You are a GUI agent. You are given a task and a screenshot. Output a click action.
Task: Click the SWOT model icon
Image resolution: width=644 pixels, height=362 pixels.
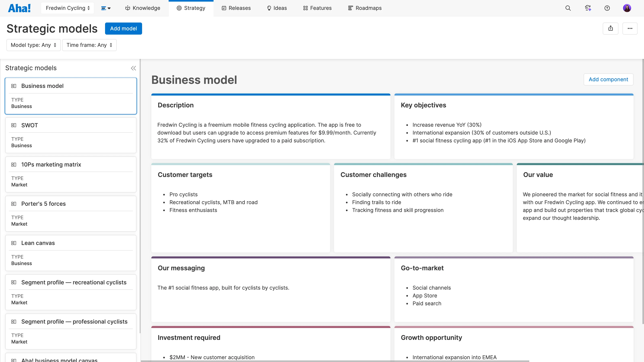(14, 125)
